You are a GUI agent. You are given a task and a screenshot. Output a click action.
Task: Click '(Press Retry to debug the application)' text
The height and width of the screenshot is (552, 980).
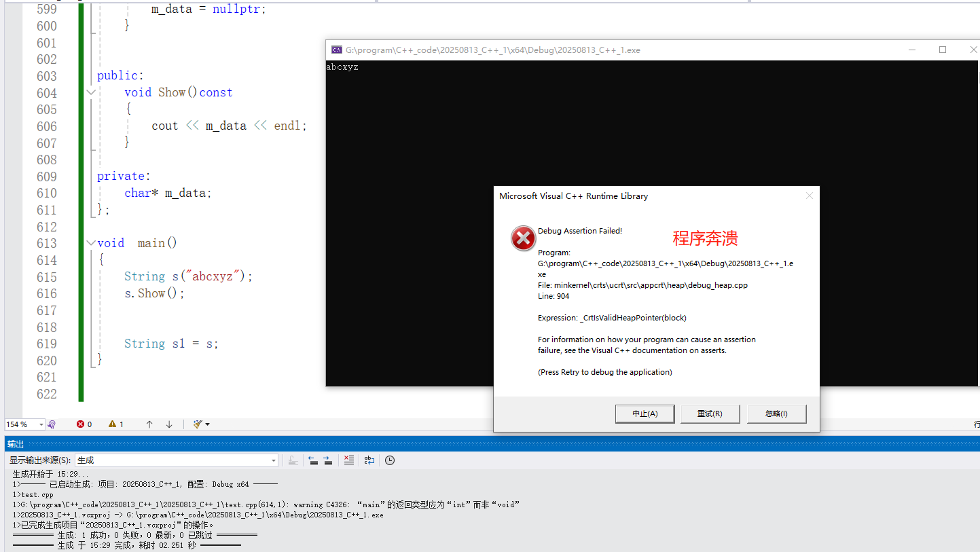click(x=605, y=372)
